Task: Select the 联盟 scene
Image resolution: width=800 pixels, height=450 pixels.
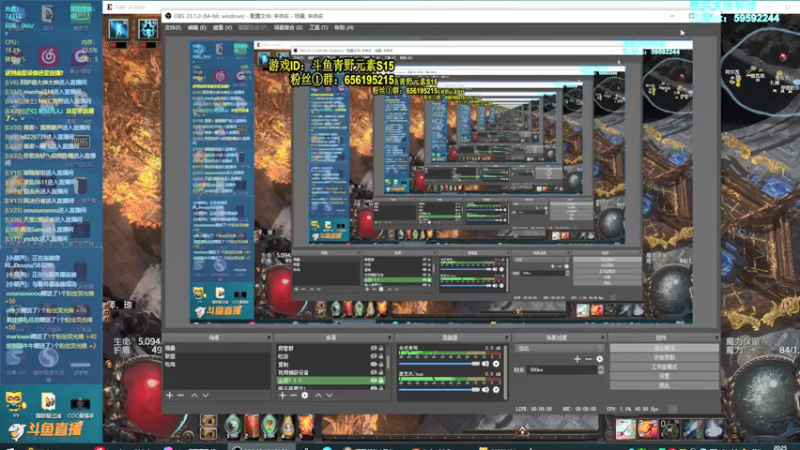Action: pos(217,357)
